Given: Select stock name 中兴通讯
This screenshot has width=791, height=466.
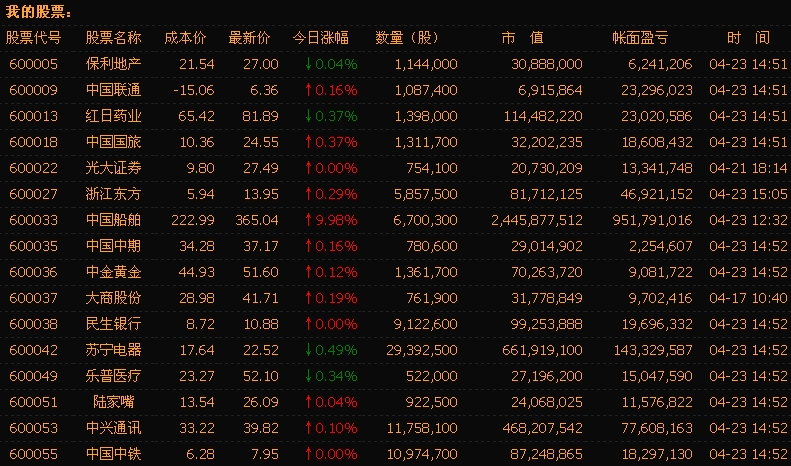Looking at the screenshot, I should pos(114,428).
